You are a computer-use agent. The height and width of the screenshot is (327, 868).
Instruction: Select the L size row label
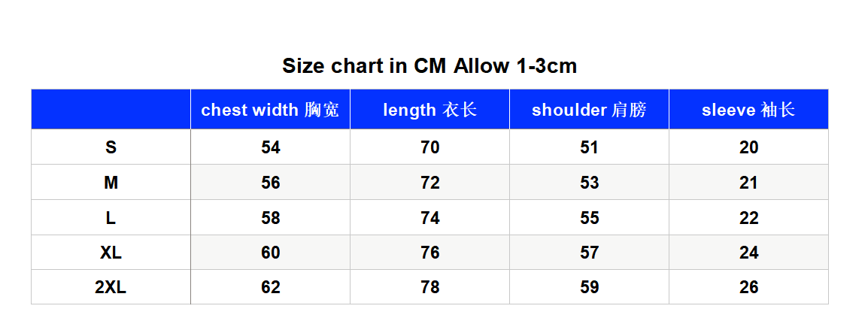pos(111,218)
